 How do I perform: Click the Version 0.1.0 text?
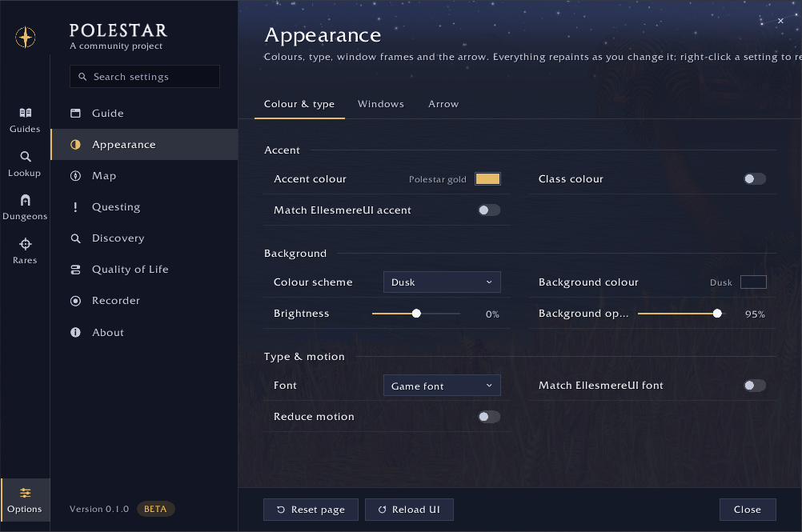pos(99,509)
